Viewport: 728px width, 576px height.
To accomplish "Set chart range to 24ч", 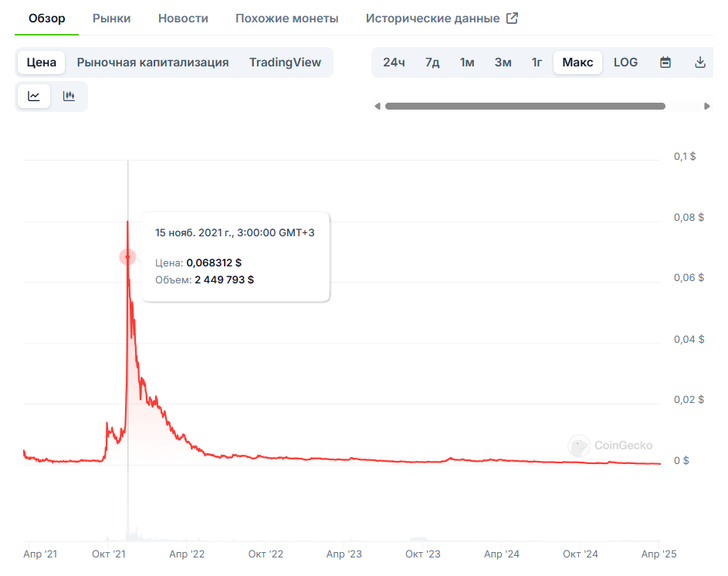I will [x=394, y=63].
